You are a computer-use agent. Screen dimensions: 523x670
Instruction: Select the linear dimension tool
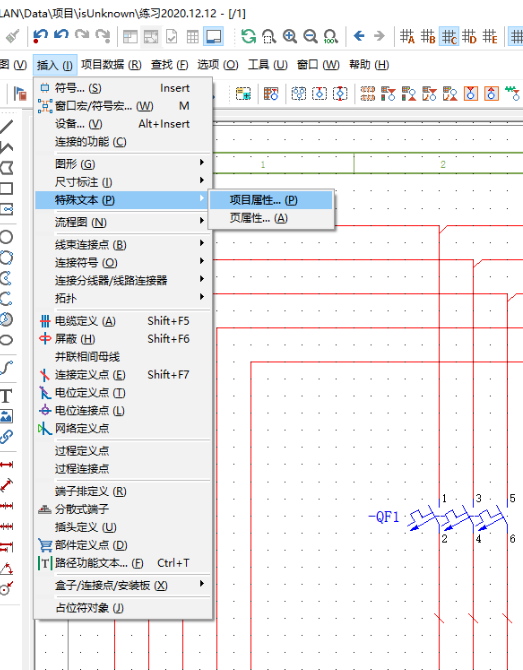pos(6,464)
